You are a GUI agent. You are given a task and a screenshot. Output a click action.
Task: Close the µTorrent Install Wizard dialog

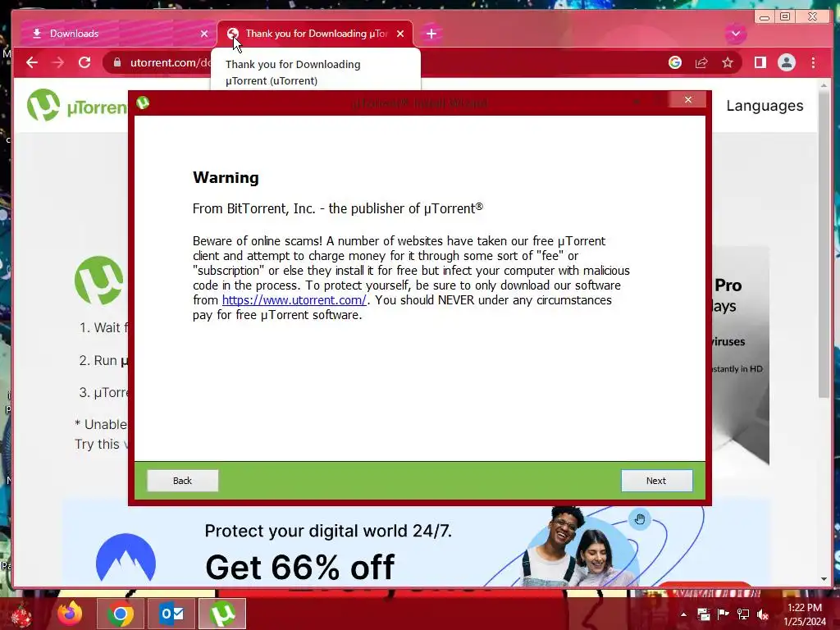point(688,99)
